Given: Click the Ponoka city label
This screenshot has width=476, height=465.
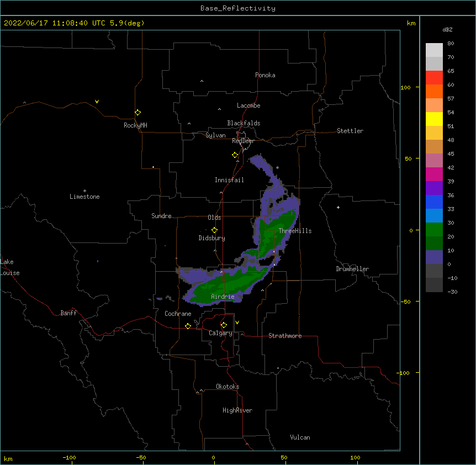Looking at the screenshot, I should pos(265,75).
